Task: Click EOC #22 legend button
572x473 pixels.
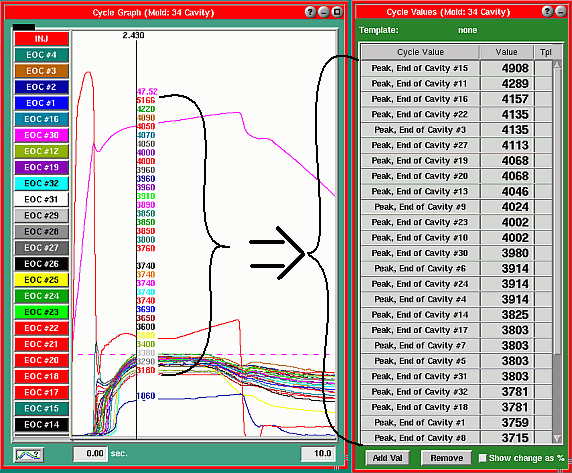Action: point(42,328)
